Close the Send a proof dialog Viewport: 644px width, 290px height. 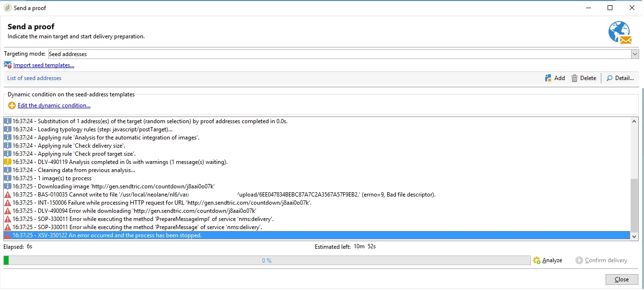(x=621, y=279)
